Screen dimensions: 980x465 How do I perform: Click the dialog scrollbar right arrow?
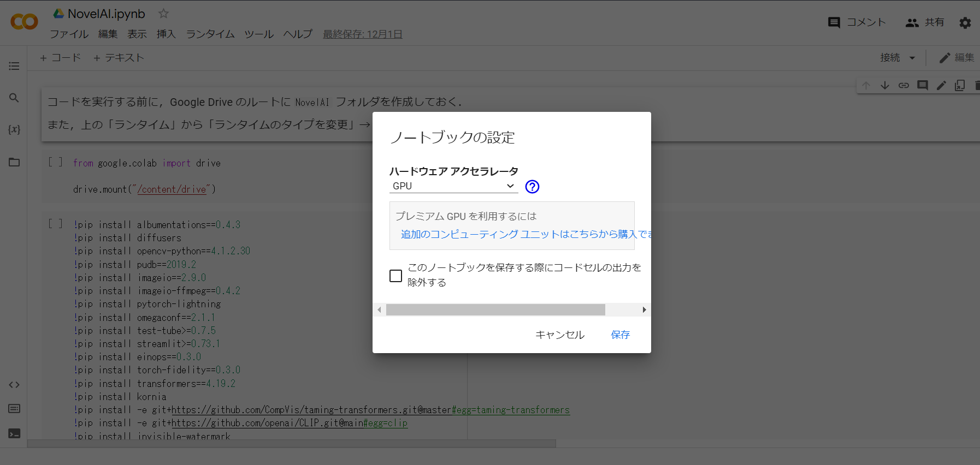[645, 309]
